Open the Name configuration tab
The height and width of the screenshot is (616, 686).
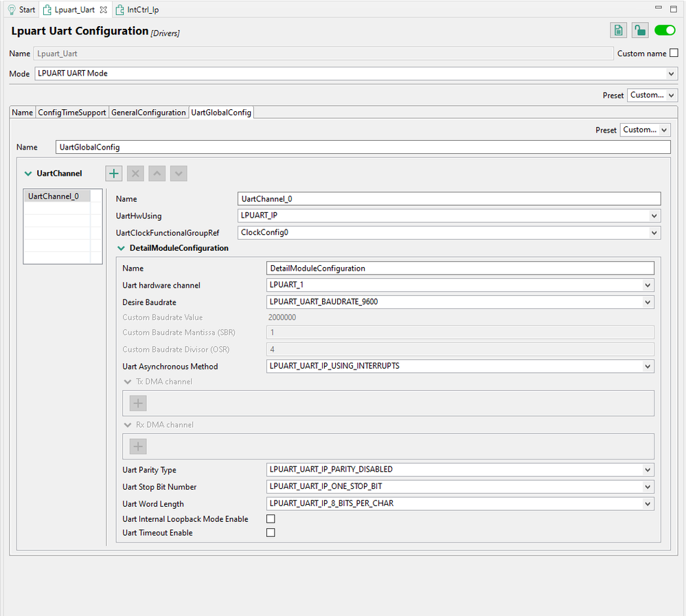(x=22, y=113)
